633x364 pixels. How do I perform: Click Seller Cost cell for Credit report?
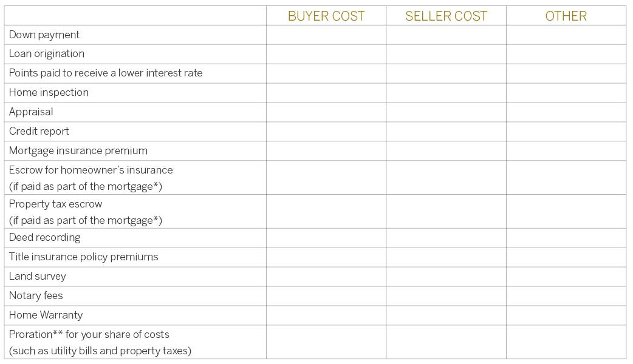pyautogui.click(x=446, y=132)
